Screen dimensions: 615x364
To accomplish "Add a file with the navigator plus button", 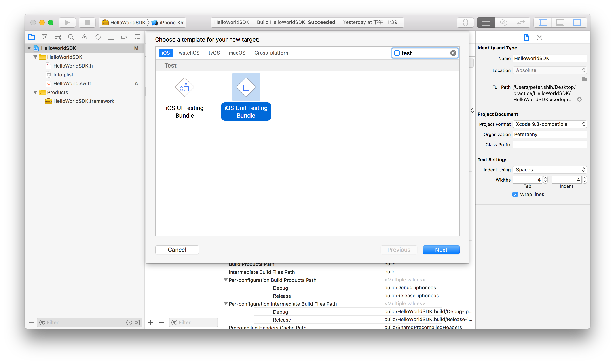I will [x=31, y=322].
